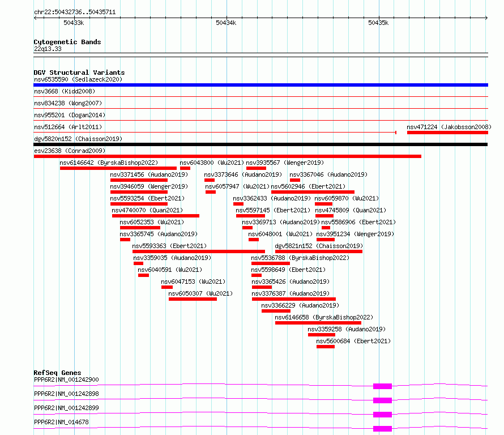
Task: Open nsv3376387 (Audano2019) variant
Action: (291, 293)
